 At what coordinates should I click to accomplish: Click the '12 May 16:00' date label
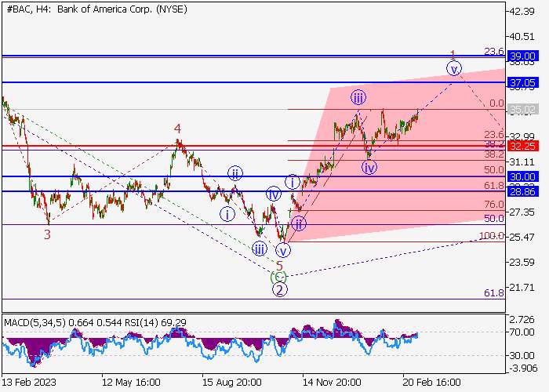point(131,382)
